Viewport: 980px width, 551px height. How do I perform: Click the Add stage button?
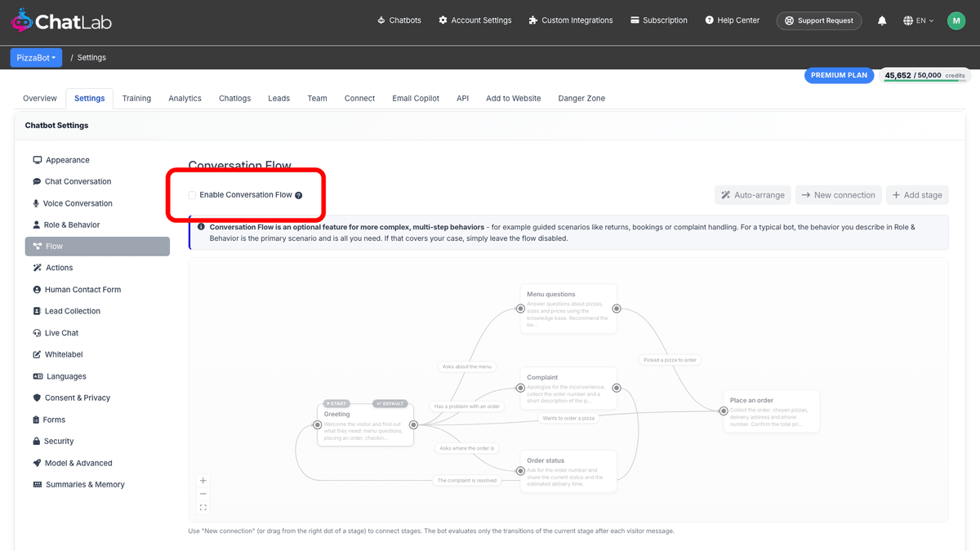click(917, 195)
